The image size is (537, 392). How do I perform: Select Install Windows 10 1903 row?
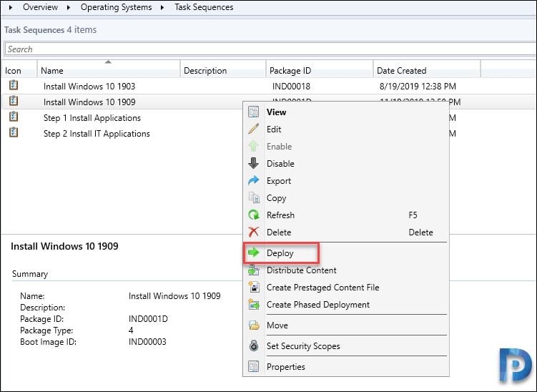(269, 86)
